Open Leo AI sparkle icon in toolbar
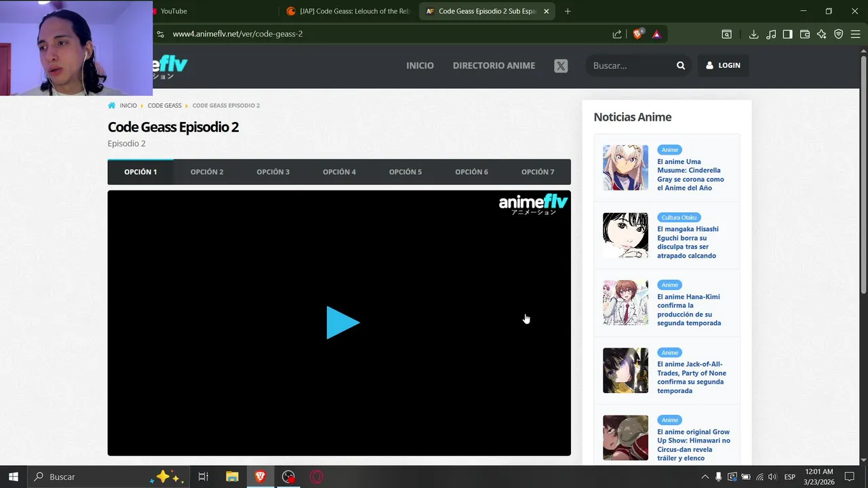The height and width of the screenshot is (488, 868). coord(822,34)
